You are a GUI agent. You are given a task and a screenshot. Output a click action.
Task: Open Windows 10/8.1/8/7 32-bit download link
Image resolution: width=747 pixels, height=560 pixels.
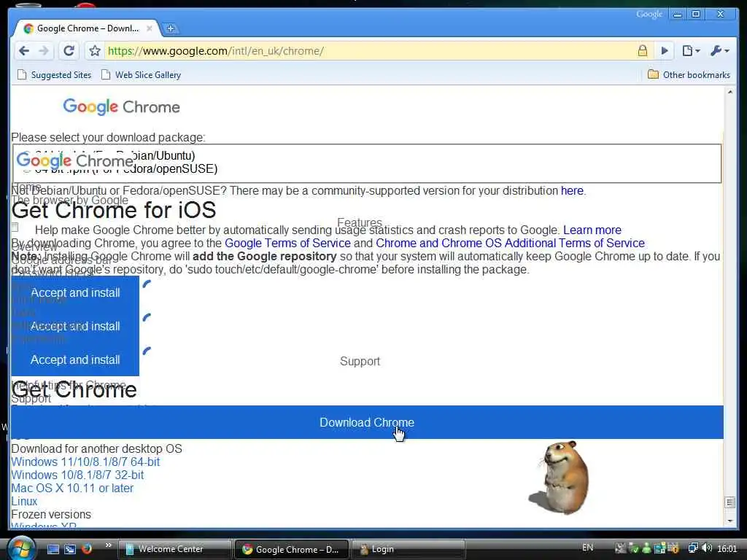pos(77,475)
